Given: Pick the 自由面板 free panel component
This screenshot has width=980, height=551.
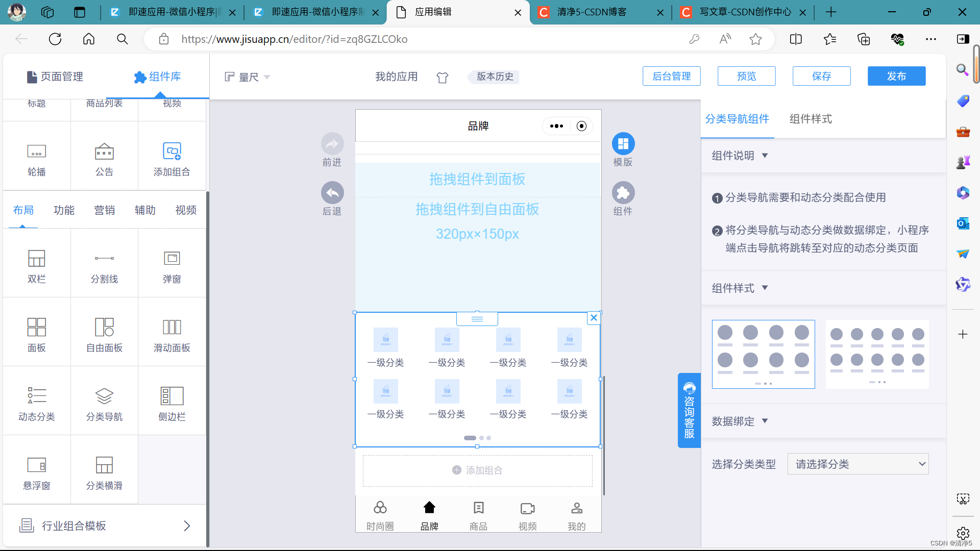Looking at the screenshot, I should pyautogui.click(x=104, y=334).
